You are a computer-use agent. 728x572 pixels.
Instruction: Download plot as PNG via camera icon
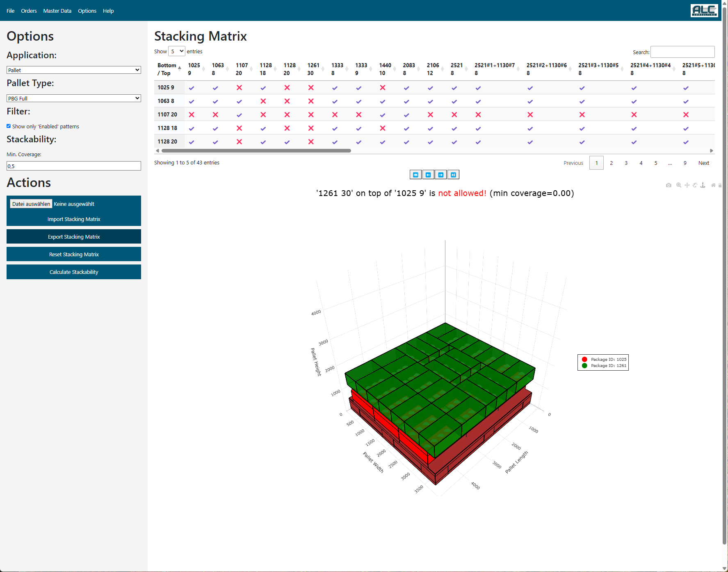669,185
